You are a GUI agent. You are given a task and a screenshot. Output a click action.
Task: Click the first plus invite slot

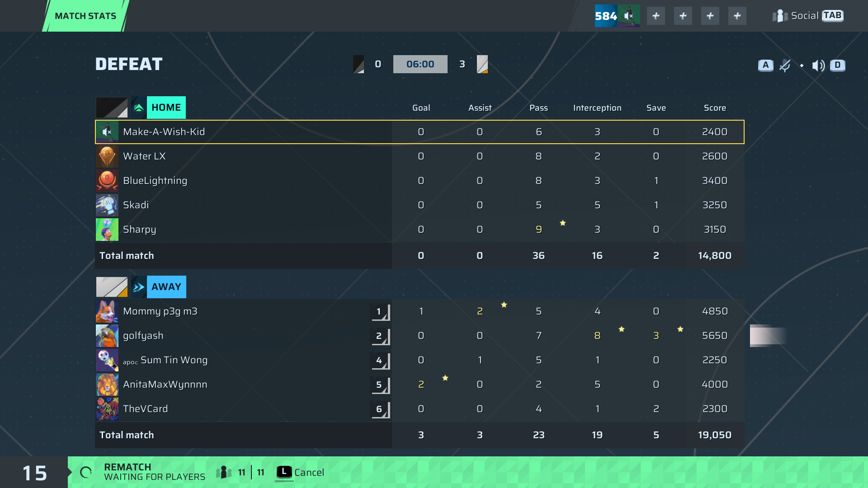pyautogui.click(x=656, y=16)
